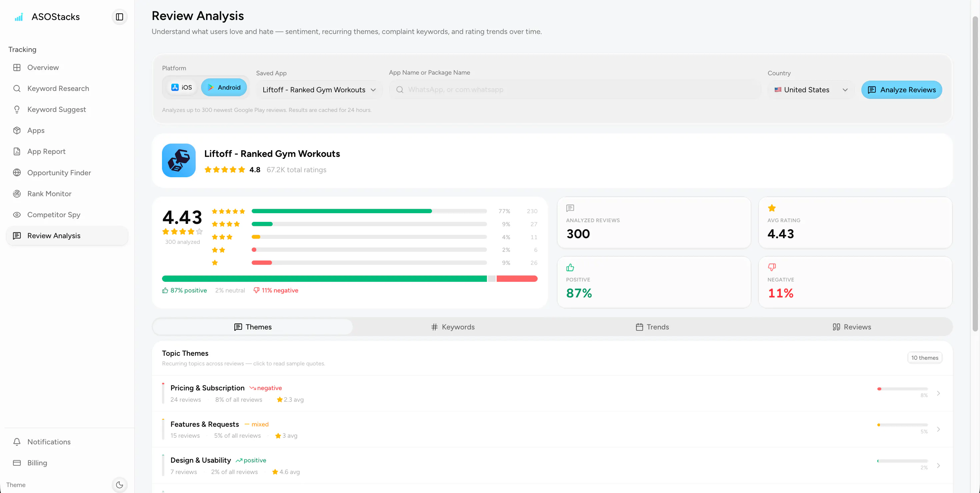This screenshot has width=980, height=493.
Task: Switch to the Keywords tab
Action: point(452,327)
